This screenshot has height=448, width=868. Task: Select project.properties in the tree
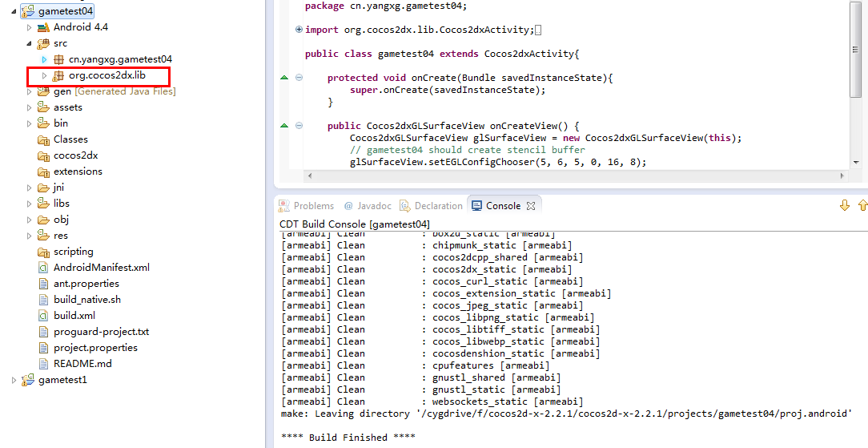[95, 349]
